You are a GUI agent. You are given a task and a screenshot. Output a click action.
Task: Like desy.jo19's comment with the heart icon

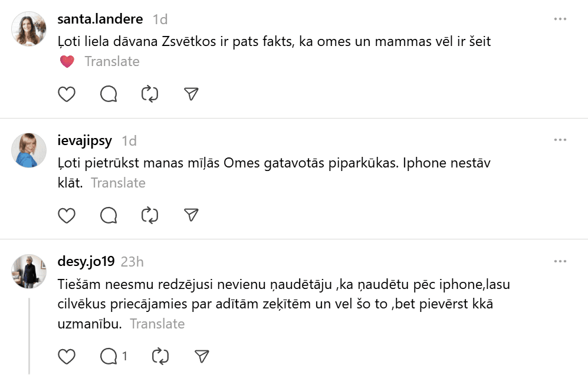67,356
